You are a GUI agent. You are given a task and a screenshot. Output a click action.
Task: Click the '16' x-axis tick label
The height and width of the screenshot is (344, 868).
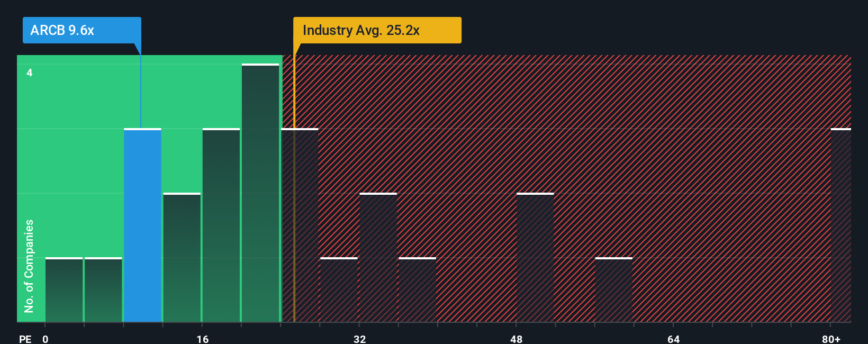coord(203,339)
